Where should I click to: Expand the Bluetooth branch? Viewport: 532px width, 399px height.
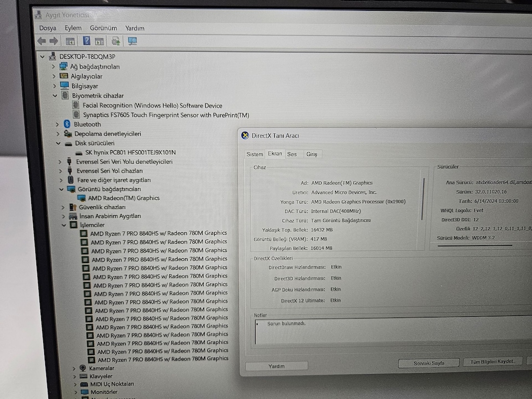click(57, 125)
